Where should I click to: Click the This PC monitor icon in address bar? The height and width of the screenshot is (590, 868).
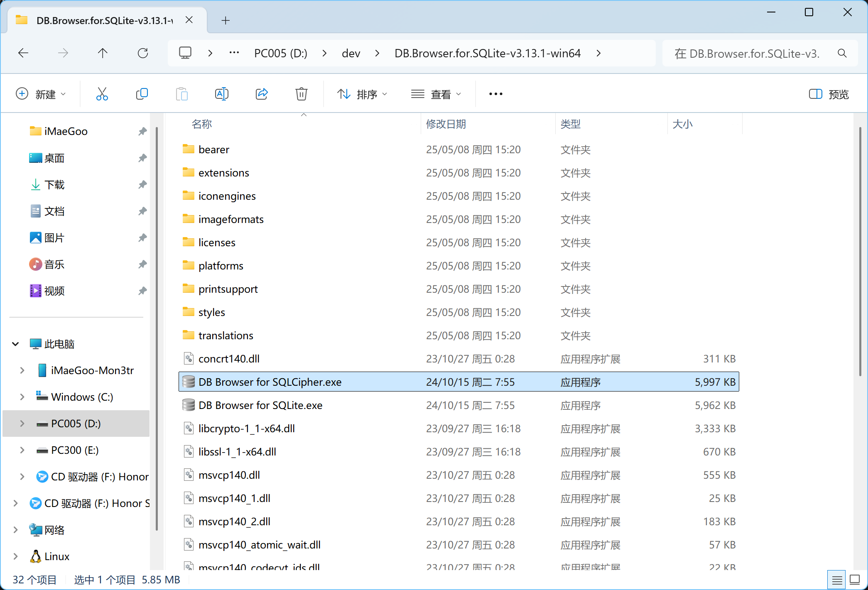coord(185,53)
